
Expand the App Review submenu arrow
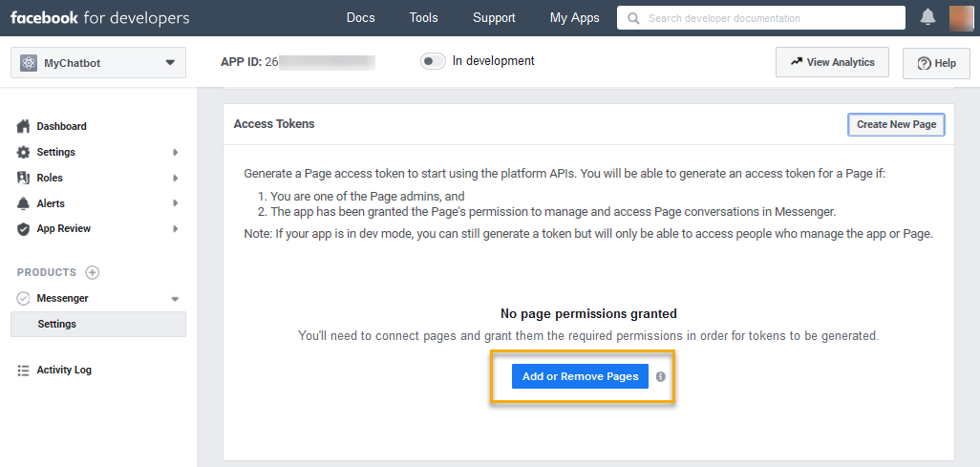[176, 229]
